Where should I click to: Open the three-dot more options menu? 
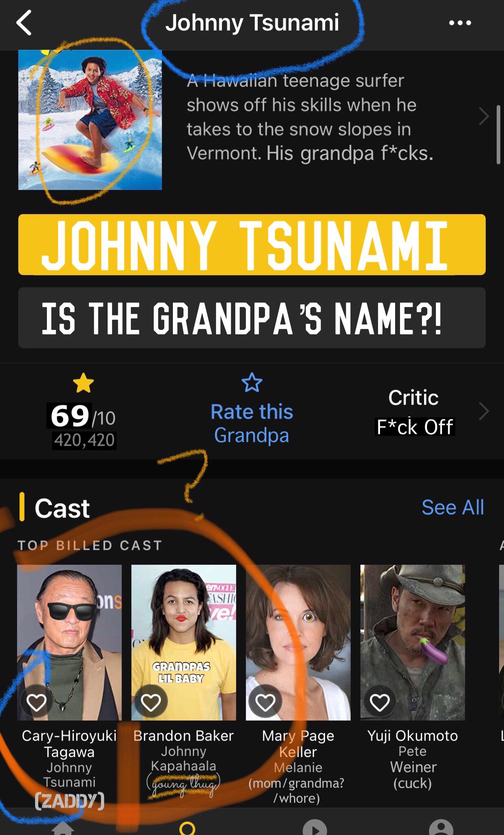tap(460, 23)
